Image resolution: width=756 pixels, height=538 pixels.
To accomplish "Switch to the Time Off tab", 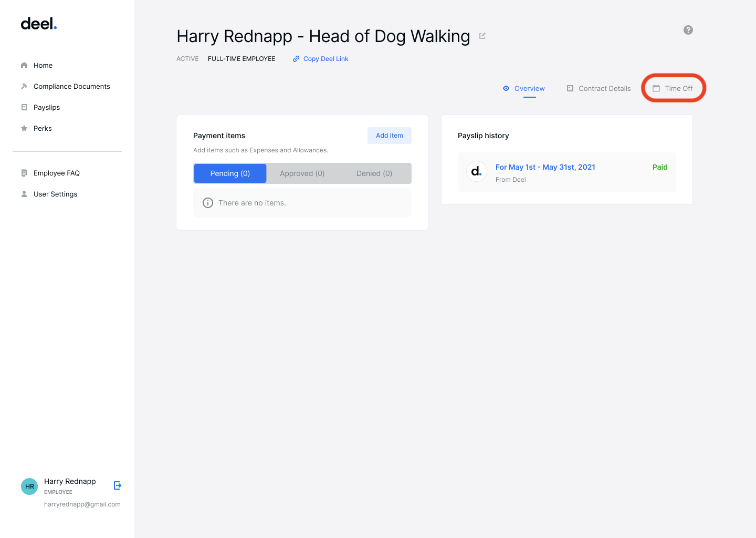I will [x=673, y=88].
